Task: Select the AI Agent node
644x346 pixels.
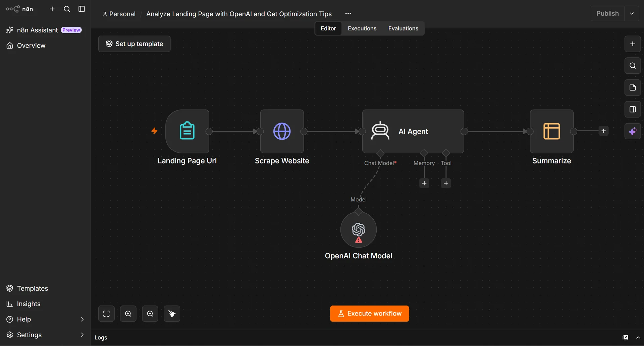Action: [413, 131]
